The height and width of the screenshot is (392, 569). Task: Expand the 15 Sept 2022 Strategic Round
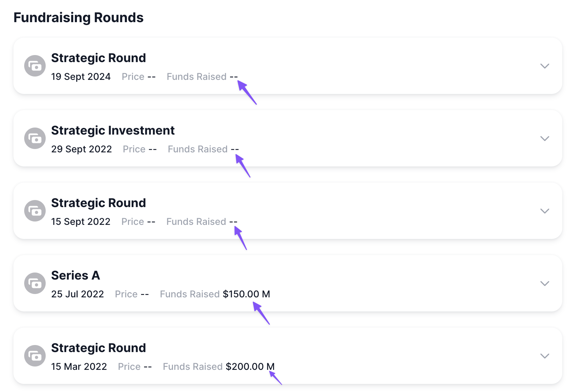[544, 211]
